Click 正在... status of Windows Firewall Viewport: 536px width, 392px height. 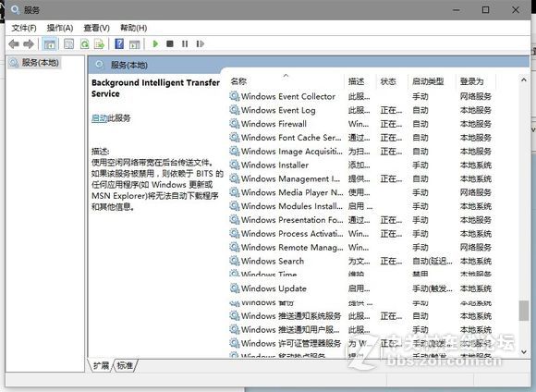pyautogui.click(x=392, y=124)
